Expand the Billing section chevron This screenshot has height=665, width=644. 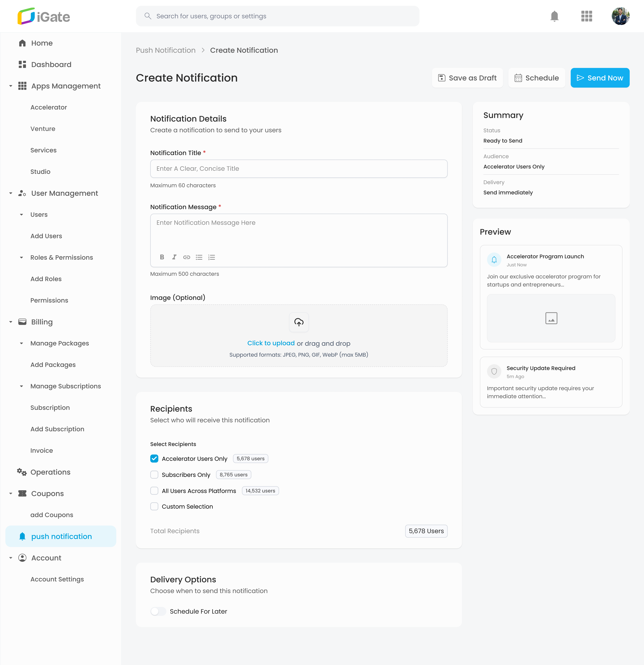click(x=11, y=322)
